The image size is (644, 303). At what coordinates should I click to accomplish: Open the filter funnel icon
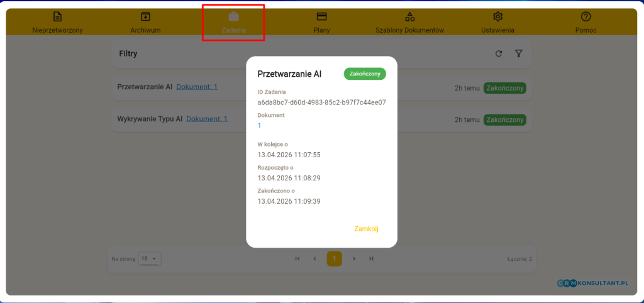[x=518, y=54]
